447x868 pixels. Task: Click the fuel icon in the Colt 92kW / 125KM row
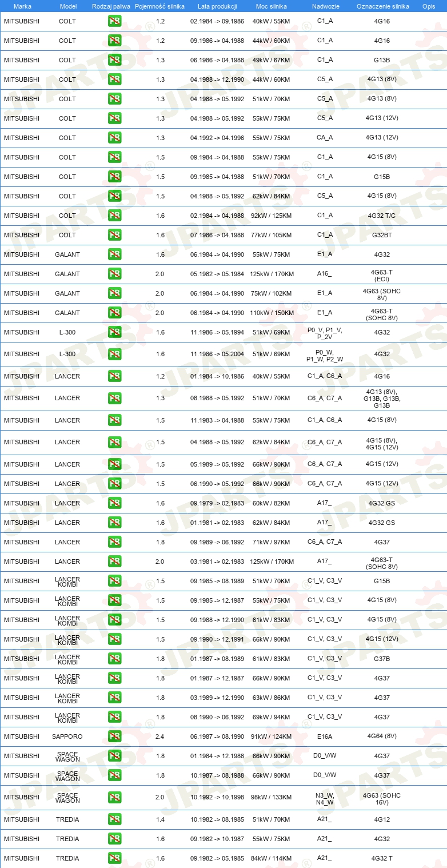point(114,216)
